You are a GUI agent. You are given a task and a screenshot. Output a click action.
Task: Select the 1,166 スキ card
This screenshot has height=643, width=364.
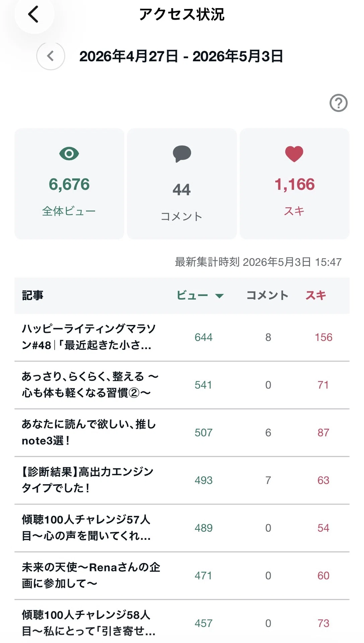(x=295, y=184)
